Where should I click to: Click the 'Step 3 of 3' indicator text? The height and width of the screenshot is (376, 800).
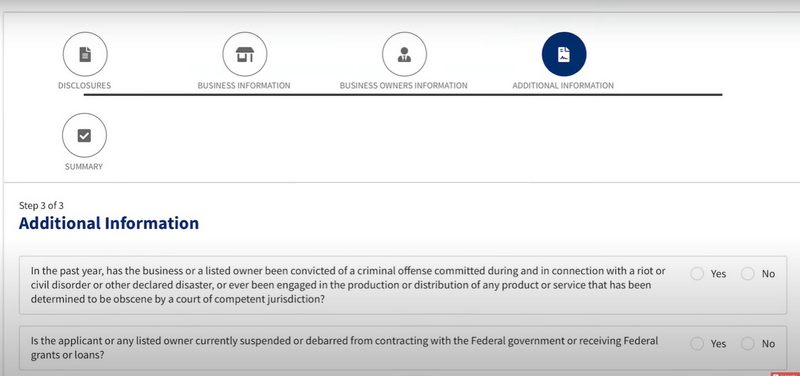41,206
